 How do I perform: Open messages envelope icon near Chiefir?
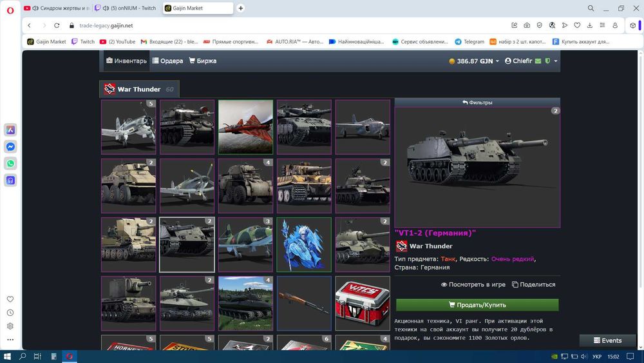(538, 61)
